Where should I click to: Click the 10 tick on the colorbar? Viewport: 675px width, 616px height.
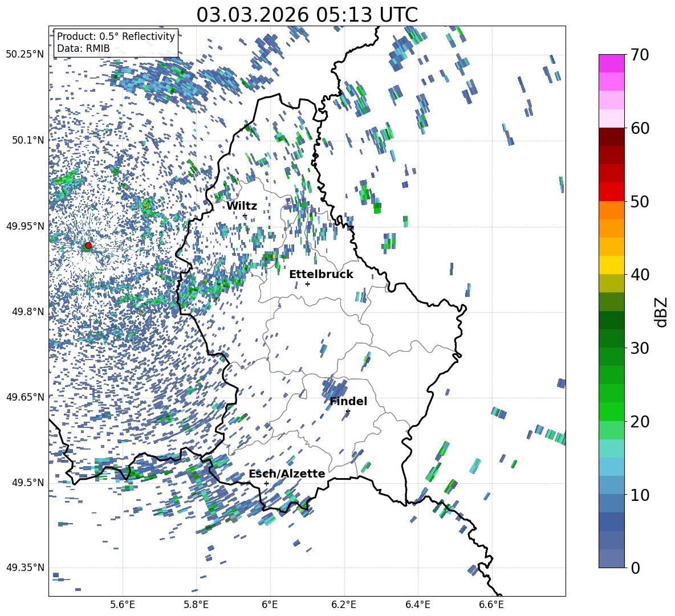click(x=640, y=495)
